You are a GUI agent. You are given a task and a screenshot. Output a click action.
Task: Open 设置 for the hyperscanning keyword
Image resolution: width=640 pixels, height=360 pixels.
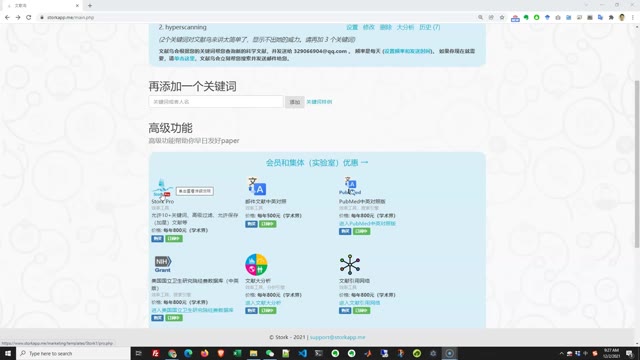352,27
